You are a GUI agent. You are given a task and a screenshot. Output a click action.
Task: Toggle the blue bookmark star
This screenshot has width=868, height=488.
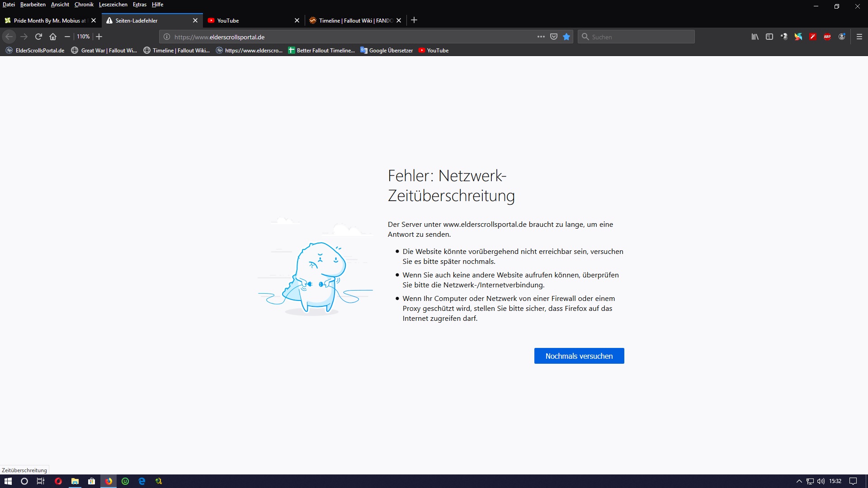566,37
